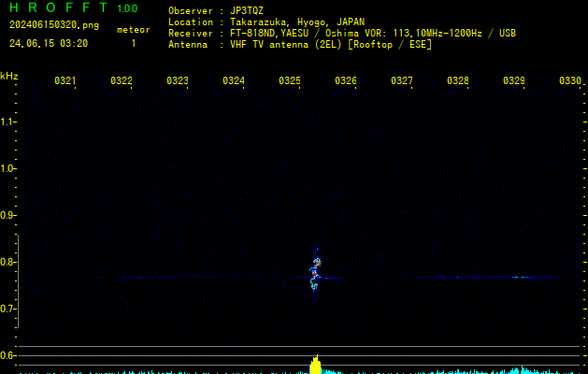Click the colorful meteor echo in the spectrogram

tap(316, 271)
